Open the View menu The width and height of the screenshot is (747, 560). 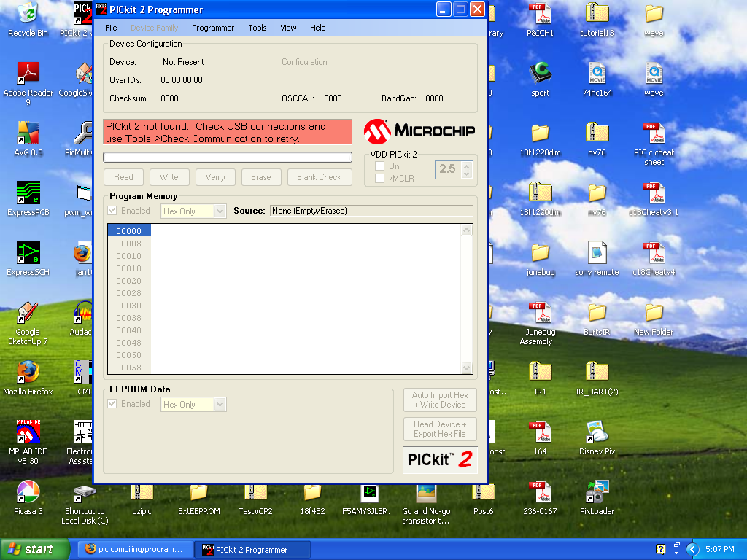[x=288, y=28]
